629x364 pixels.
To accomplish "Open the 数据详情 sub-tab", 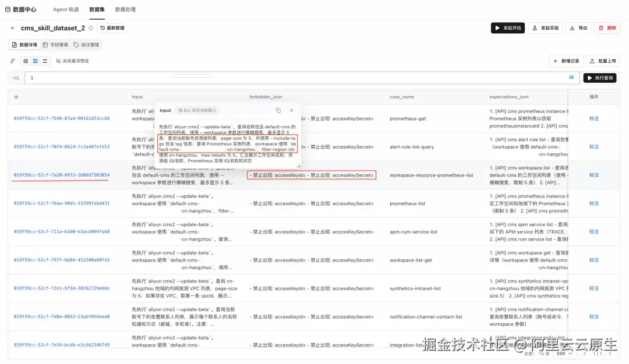I will pyautogui.click(x=24, y=45).
